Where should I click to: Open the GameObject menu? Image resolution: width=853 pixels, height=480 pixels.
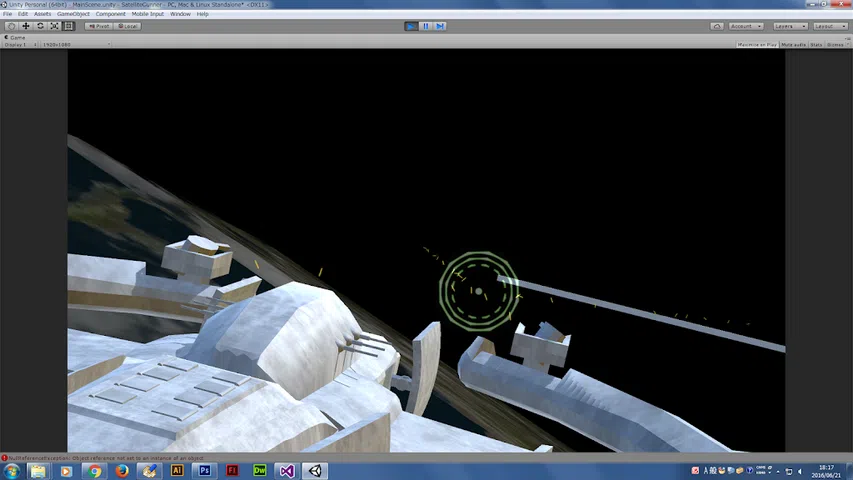point(73,14)
